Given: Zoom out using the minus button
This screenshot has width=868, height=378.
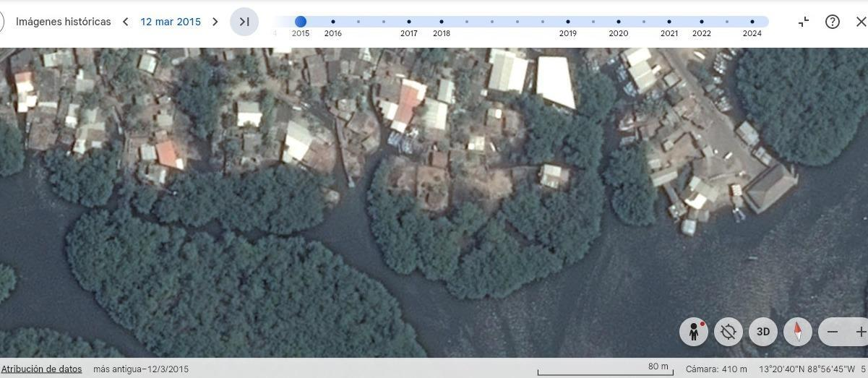Looking at the screenshot, I should tap(833, 332).
